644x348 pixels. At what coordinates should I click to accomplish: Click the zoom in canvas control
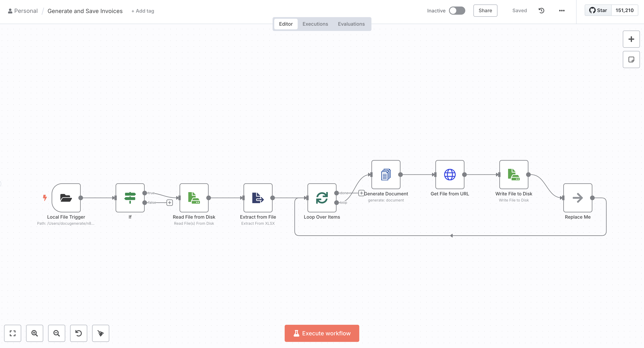(34, 333)
